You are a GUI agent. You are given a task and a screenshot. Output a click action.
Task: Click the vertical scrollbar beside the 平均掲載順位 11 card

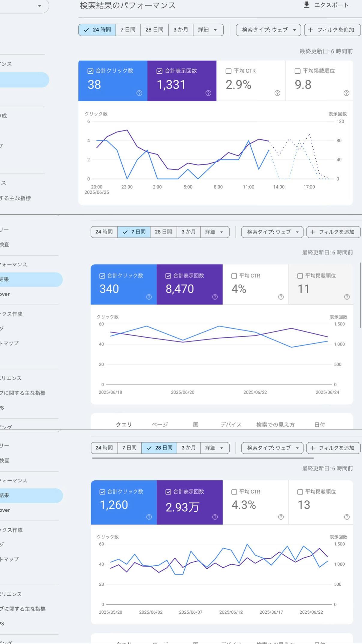(360, 294)
